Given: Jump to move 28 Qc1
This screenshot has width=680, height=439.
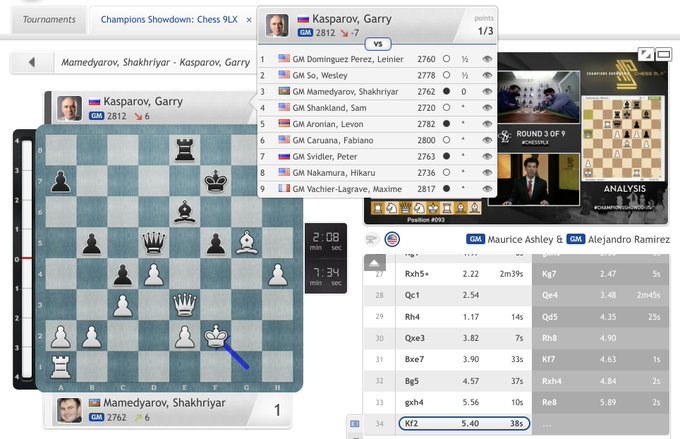Looking at the screenshot, I should pyautogui.click(x=464, y=295).
